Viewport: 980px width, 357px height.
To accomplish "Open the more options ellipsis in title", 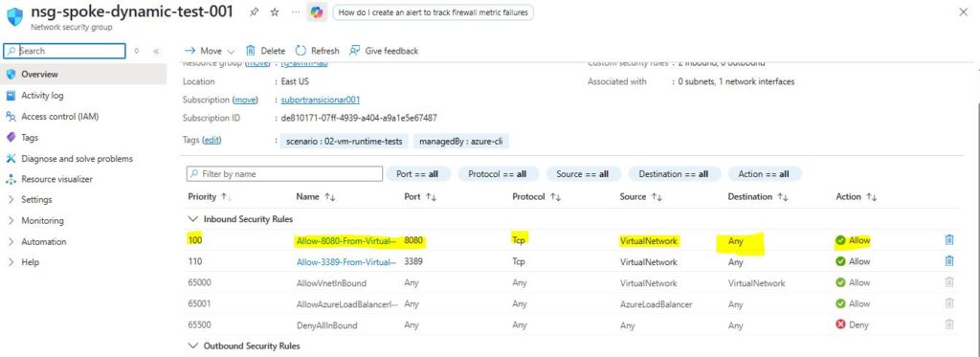I will coord(296,12).
